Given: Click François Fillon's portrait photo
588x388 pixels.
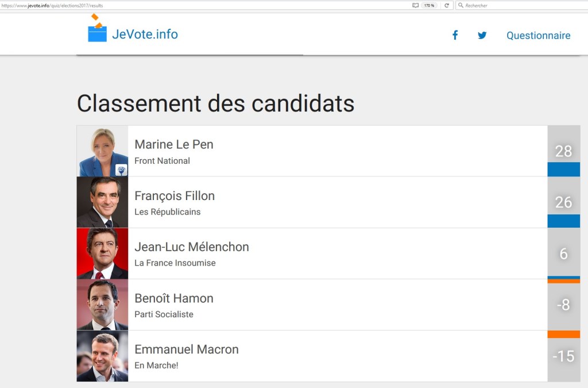Looking at the screenshot, I should 102,202.
